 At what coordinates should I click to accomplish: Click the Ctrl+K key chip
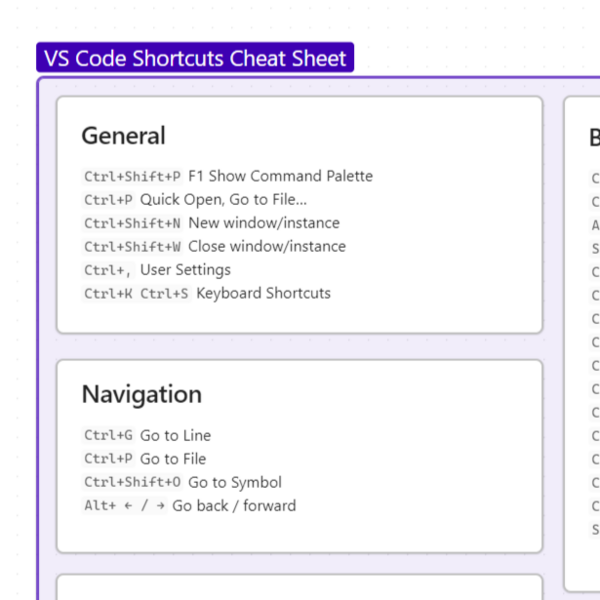(x=108, y=294)
